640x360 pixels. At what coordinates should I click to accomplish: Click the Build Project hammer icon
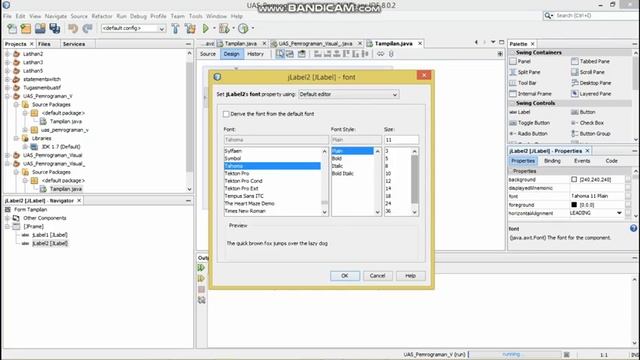coord(176,29)
